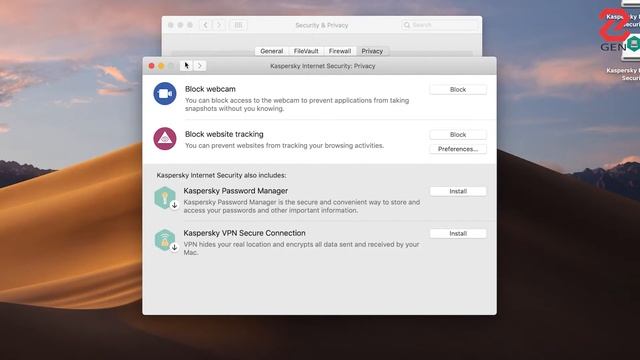The width and height of the screenshot is (640, 360).
Task: Click forward arrow in Security & Privacy window
Action: tap(219, 25)
